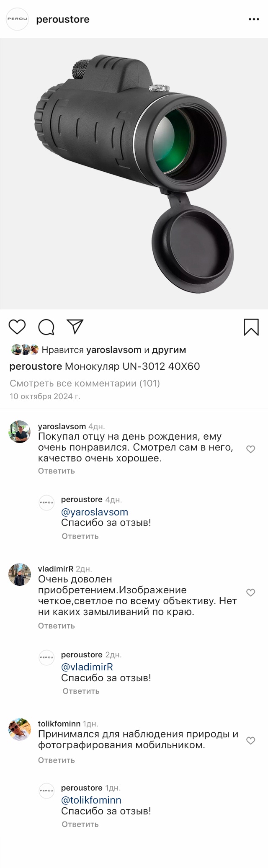This screenshot has width=268, height=868.
Task: Click the monocular product photo
Action: (x=134, y=174)
